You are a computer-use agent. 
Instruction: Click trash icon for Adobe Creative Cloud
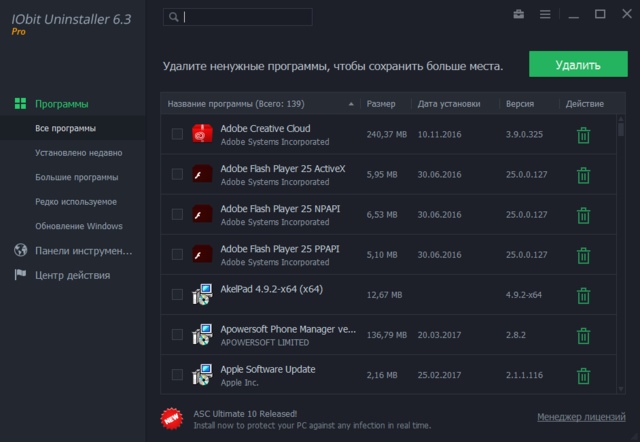(583, 135)
